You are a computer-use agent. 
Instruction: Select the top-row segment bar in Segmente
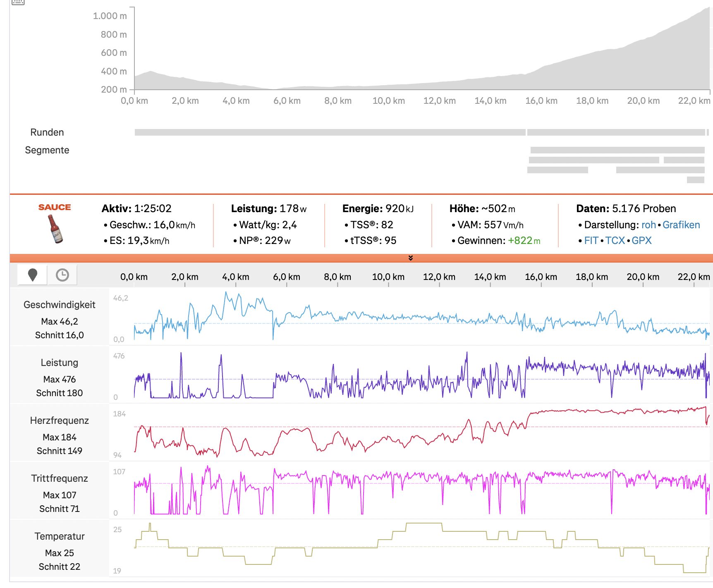617,150
